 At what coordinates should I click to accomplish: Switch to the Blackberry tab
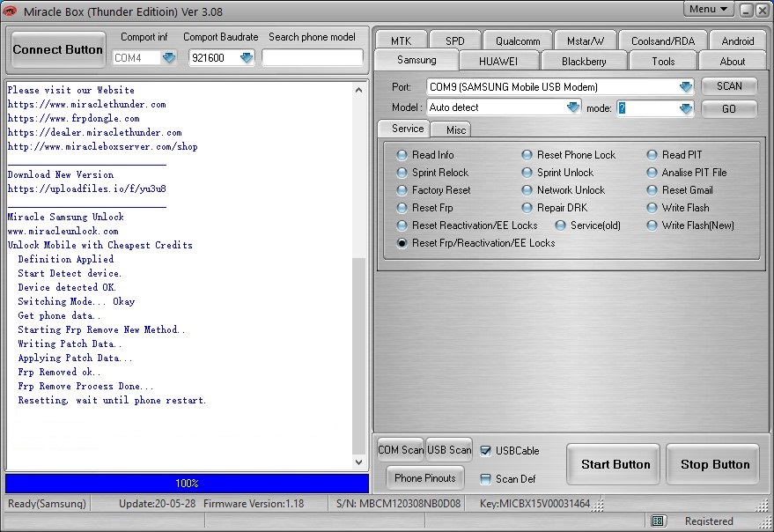point(584,62)
